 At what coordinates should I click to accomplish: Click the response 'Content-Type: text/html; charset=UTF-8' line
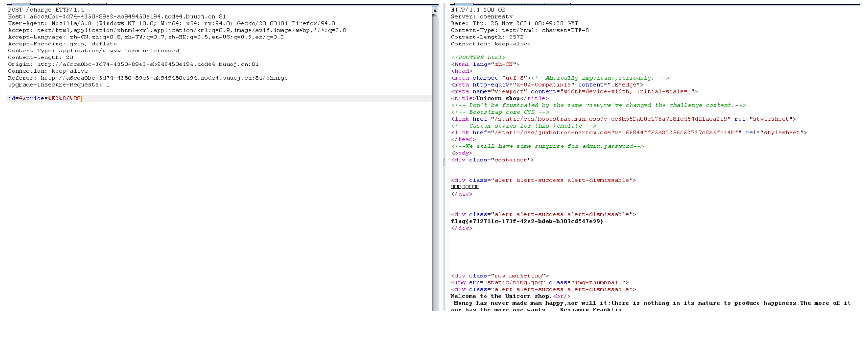click(x=520, y=30)
